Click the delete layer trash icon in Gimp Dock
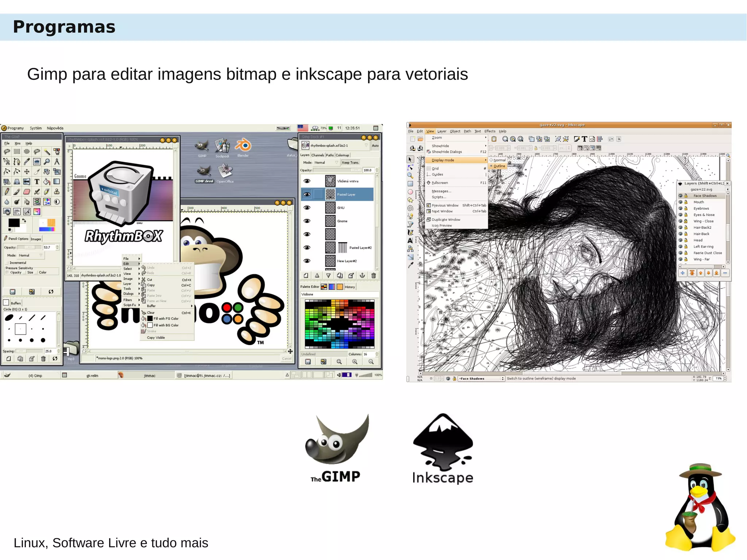This screenshot has width=747, height=560. pos(373,276)
